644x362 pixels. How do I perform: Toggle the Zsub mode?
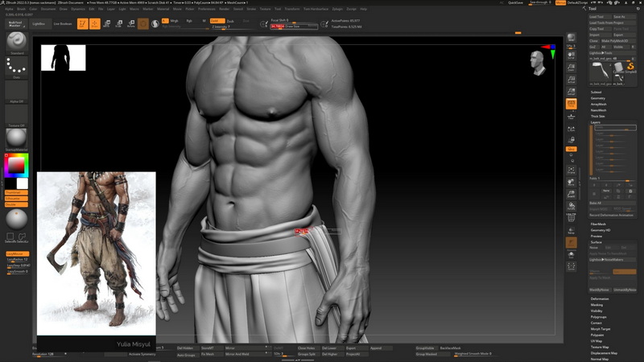(x=230, y=21)
